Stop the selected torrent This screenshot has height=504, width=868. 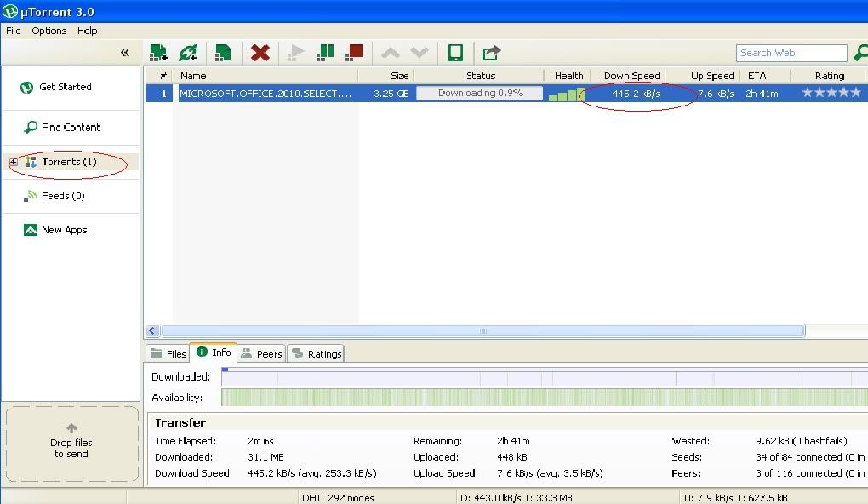pyautogui.click(x=354, y=53)
